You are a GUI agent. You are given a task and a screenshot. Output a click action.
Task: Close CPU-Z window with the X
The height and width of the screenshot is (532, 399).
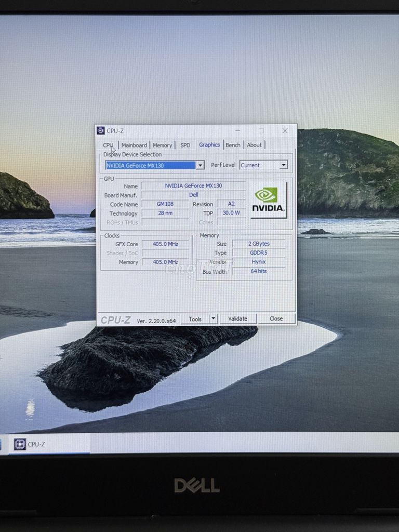click(x=285, y=130)
